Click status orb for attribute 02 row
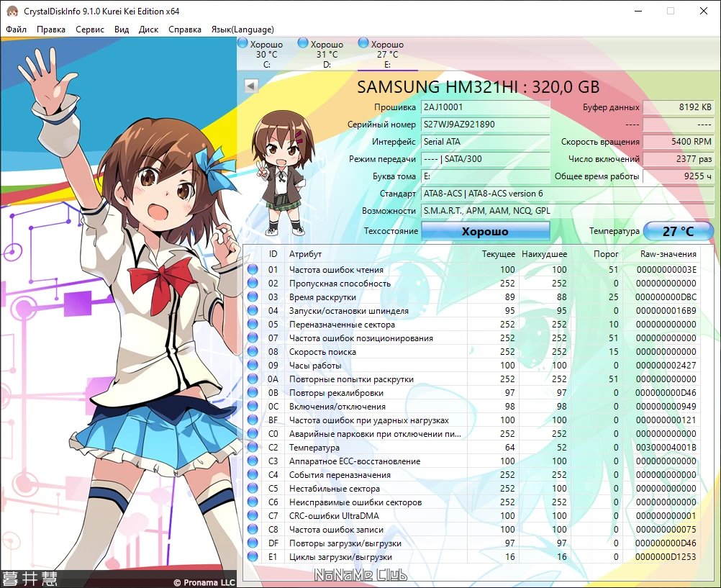 click(x=253, y=283)
